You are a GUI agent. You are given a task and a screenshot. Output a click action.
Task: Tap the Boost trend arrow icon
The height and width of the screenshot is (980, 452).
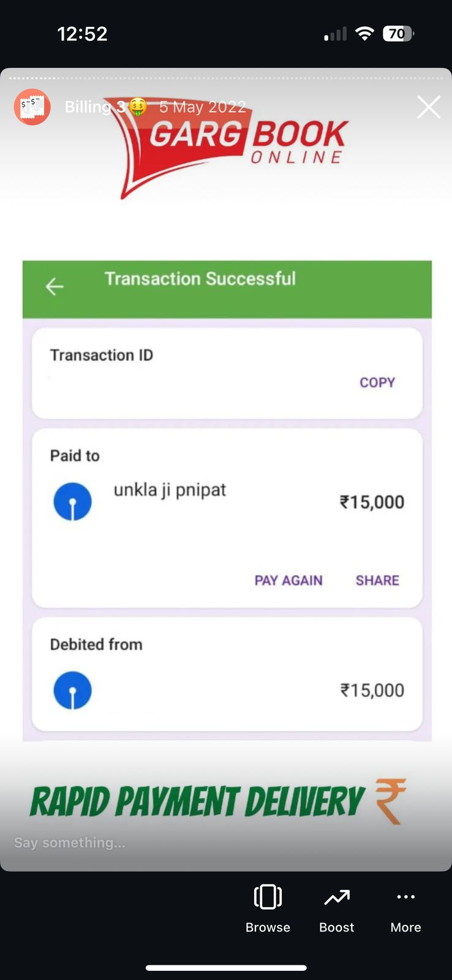coord(337,897)
